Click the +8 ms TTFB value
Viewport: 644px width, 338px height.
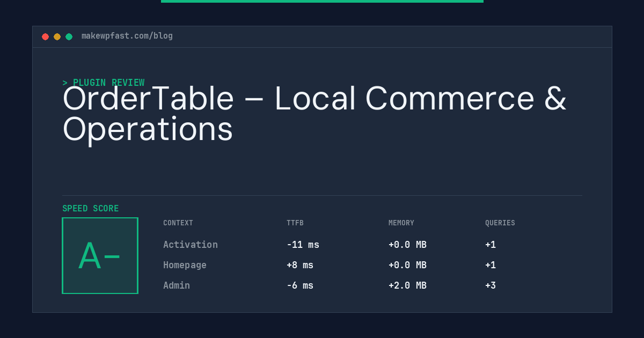tap(300, 265)
